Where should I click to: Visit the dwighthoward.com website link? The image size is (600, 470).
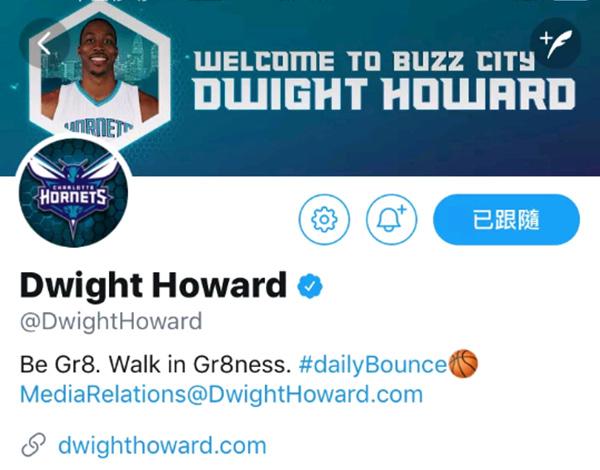[x=162, y=446]
